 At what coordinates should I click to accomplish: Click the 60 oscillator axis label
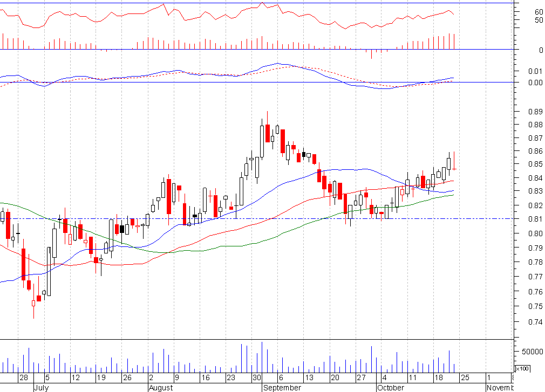(539, 12)
